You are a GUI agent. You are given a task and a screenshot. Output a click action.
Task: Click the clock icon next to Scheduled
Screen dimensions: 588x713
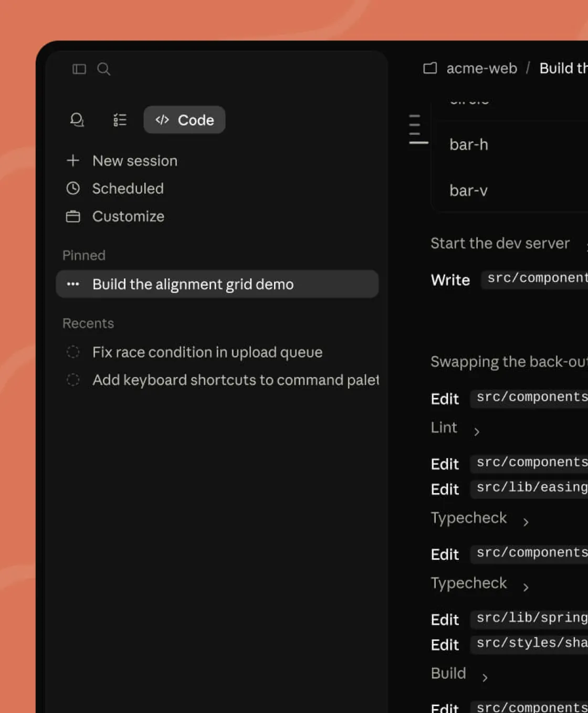(x=73, y=188)
